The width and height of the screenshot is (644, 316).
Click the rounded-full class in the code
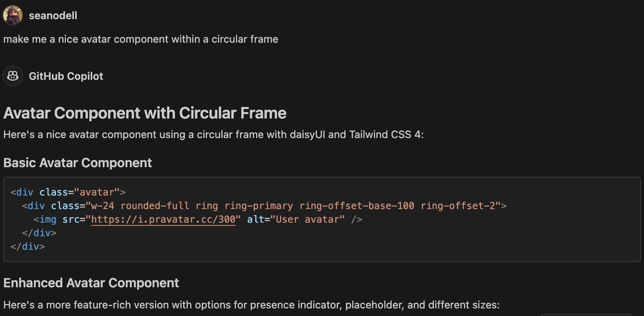pyautogui.click(x=155, y=206)
